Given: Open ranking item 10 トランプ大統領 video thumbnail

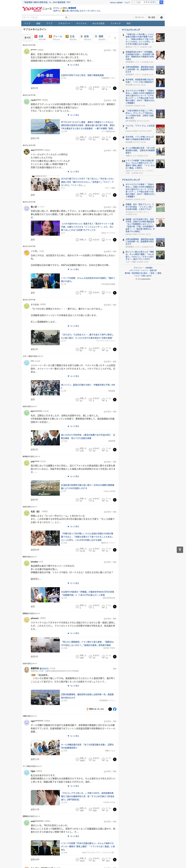Looking at the screenshot, I should 160,164.
